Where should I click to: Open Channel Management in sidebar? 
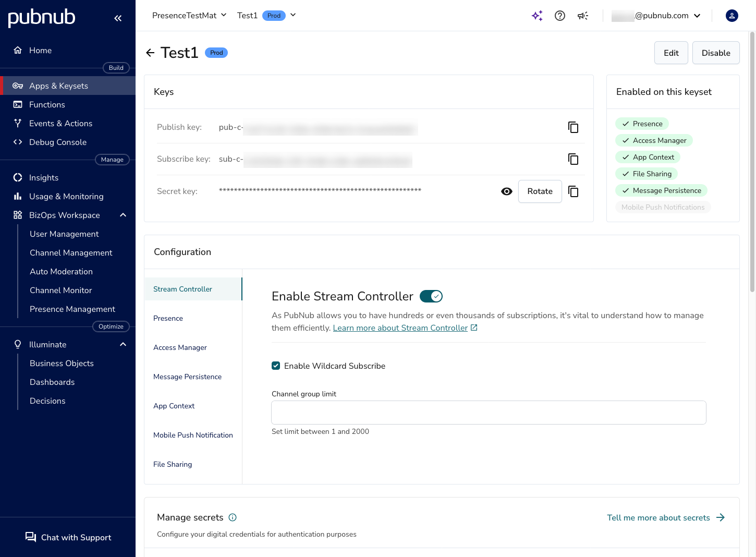[x=71, y=252]
